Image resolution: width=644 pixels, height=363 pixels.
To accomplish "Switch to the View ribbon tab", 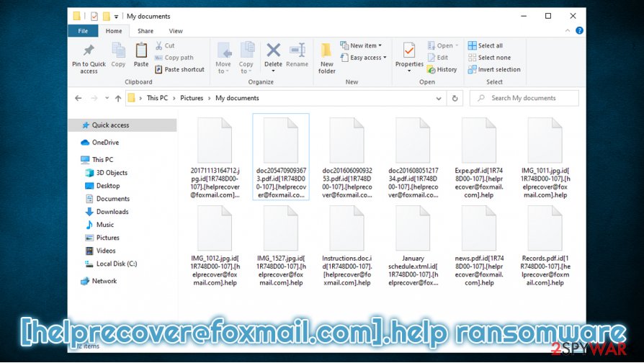I will click(176, 31).
